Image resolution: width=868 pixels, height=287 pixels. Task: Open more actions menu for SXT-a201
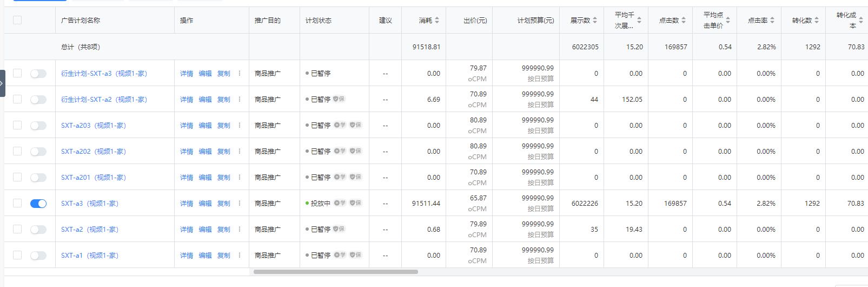tap(240, 177)
